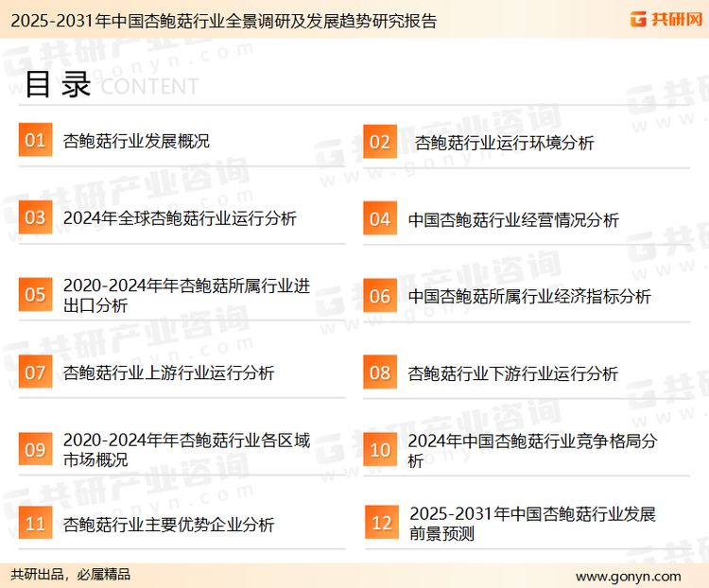Click the 目录 heading text
The image size is (709, 588).
[57, 85]
